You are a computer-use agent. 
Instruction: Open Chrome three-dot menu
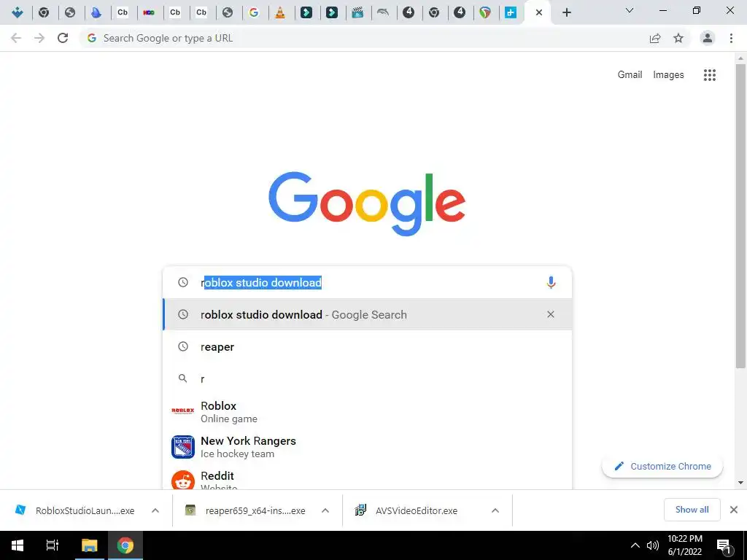point(731,38)
